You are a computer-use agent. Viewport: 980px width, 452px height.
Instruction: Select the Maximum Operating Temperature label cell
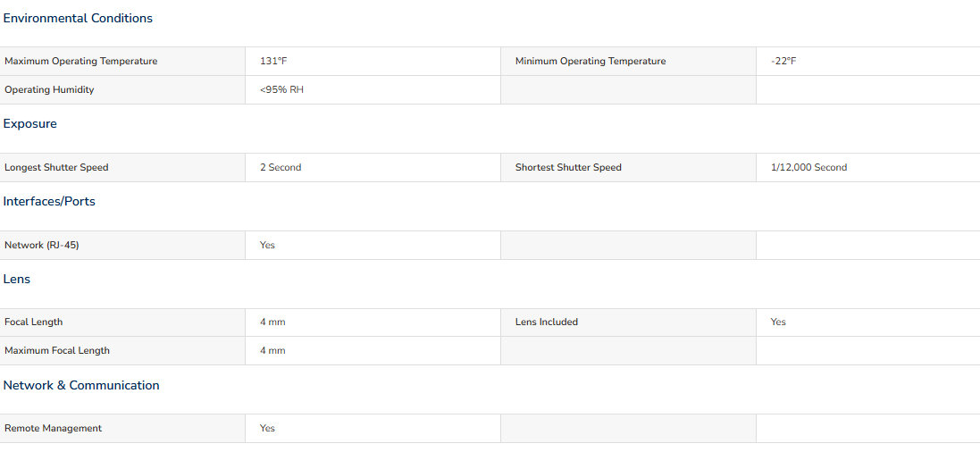(x=122, y=62)
